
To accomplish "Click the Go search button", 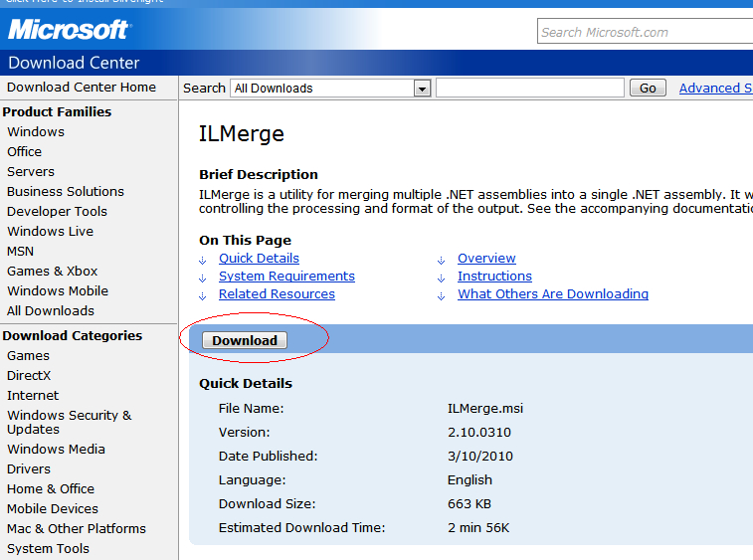I will 648,89.
